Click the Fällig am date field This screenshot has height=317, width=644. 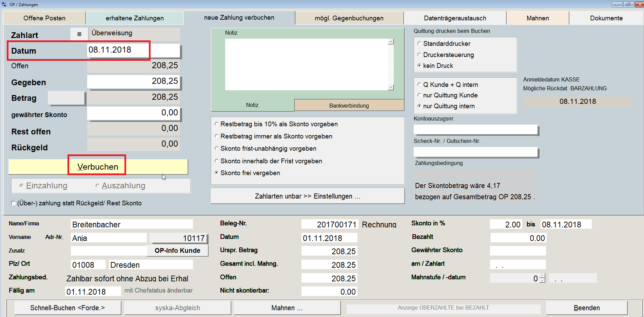(x=93, y=292)
